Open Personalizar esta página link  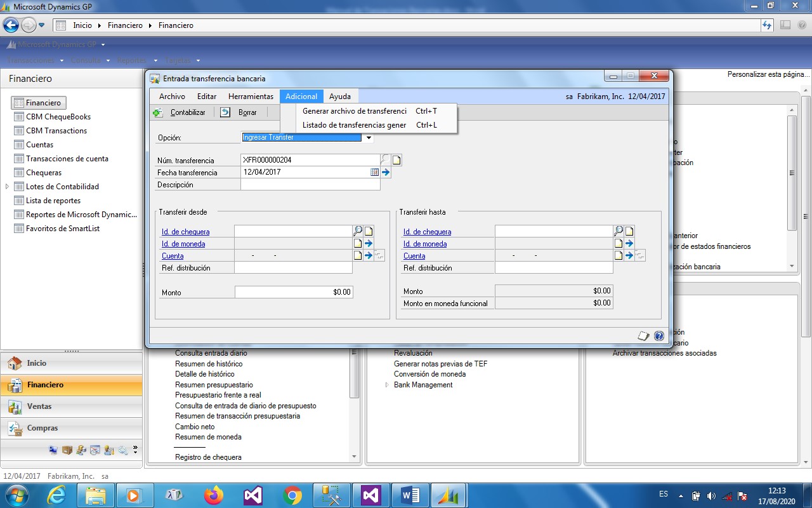tap(769, 74)
